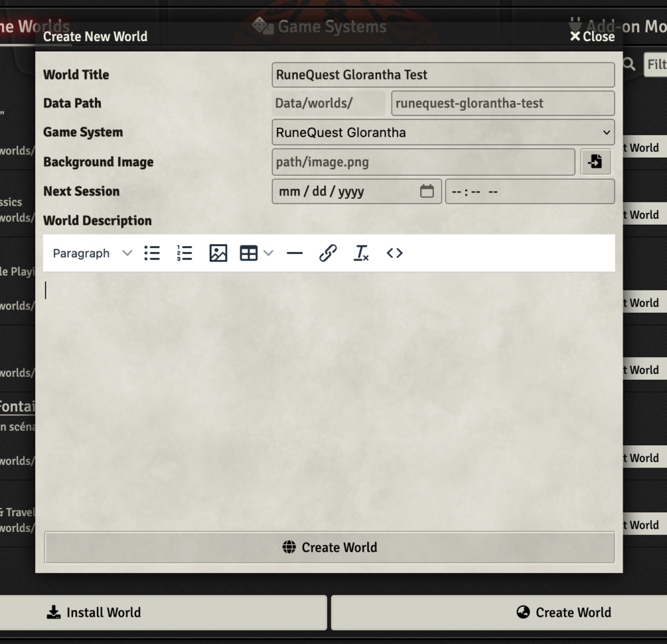Click the Next Session time field
Screen dimensions: 667x644
tap(530, 191)
